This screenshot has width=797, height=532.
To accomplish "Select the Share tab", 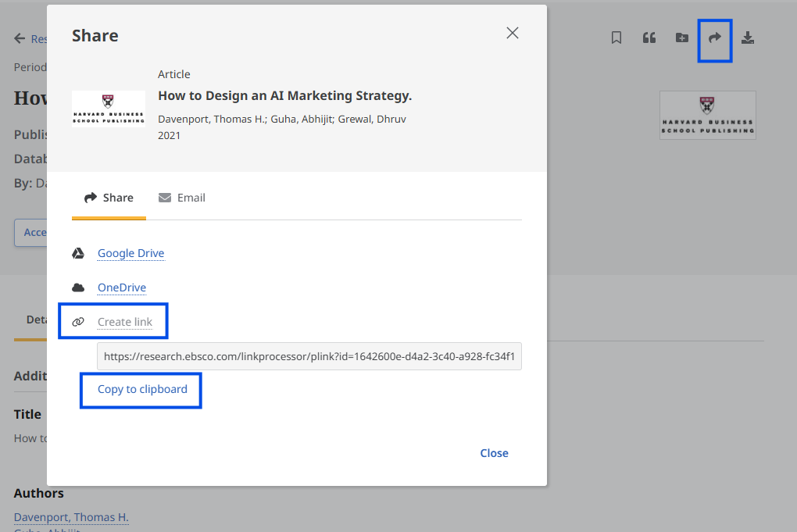I will 109,198.
